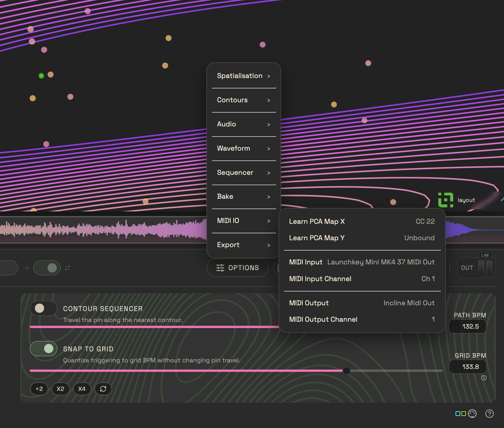Open the help question mark icon
This screenshot has width=504, height=428.
tap(489, 414)
